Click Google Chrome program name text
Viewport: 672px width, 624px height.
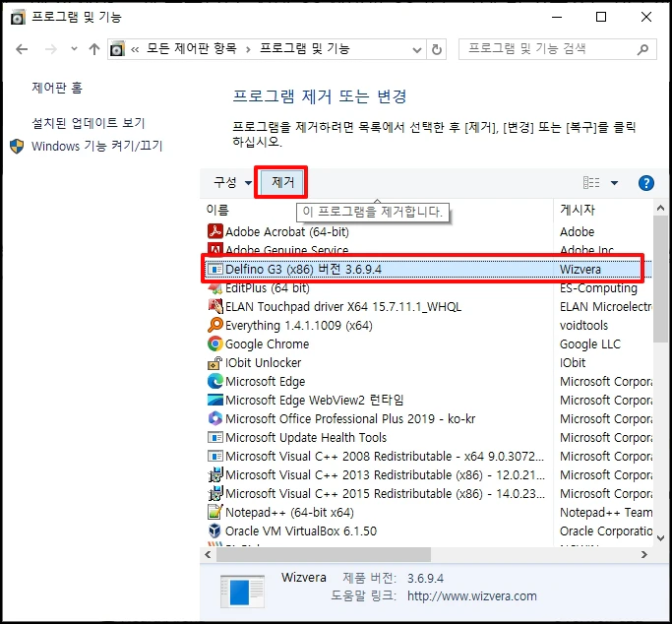(x=267, y=343)
